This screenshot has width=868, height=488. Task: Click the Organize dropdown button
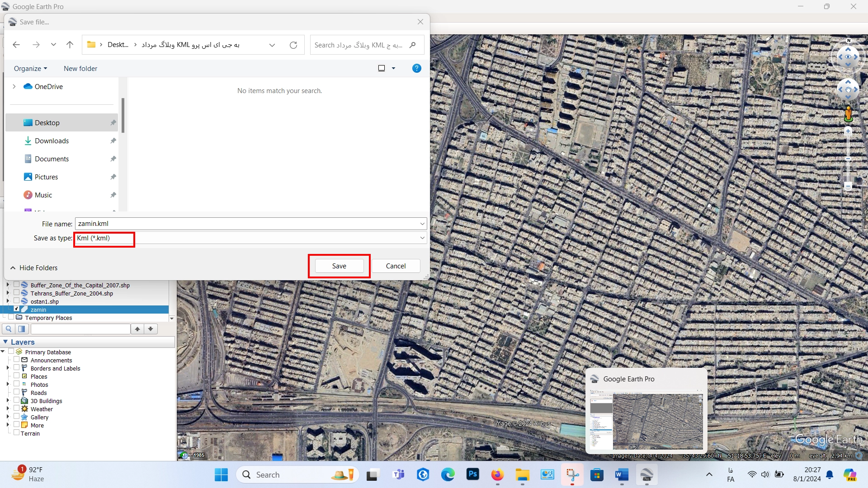click(29, 68)
